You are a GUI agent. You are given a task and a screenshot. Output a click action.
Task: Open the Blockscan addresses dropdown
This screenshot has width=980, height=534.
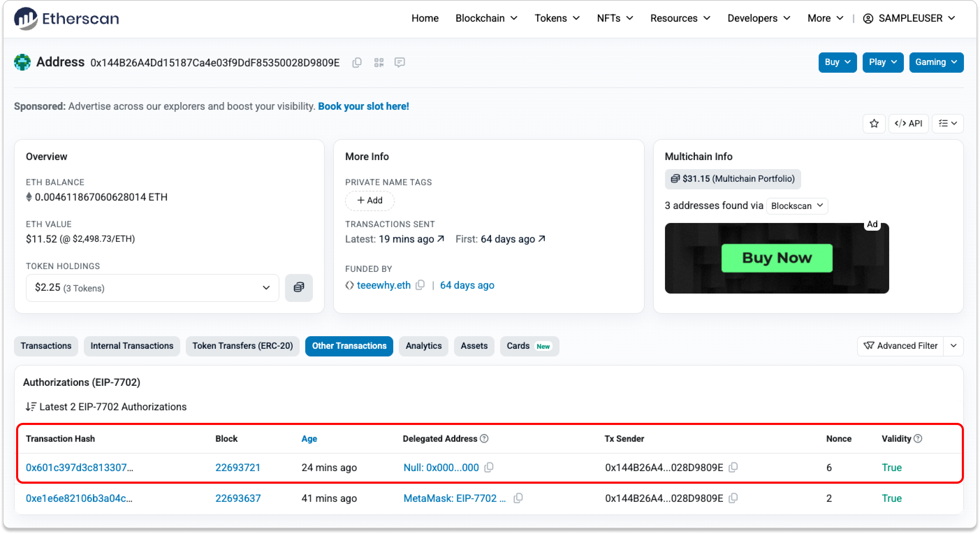pyautogui.click(x=797, y=206)
